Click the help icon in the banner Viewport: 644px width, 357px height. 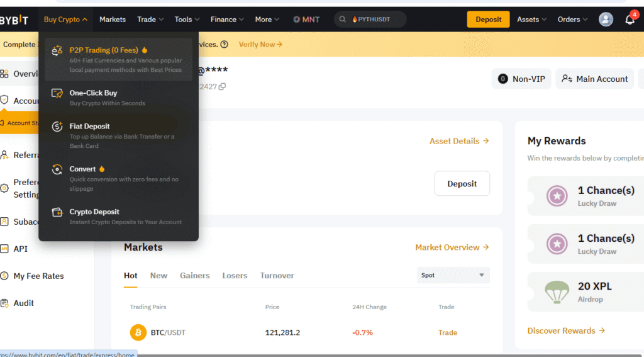[x=225, y=45]
